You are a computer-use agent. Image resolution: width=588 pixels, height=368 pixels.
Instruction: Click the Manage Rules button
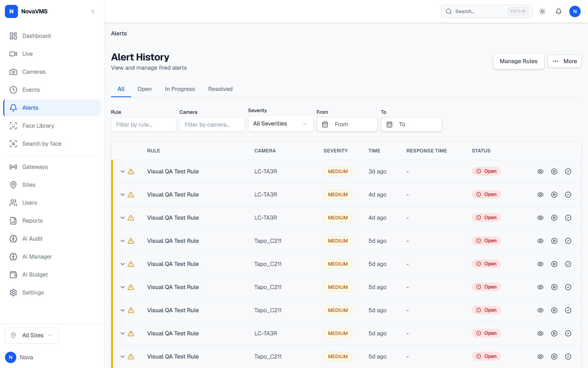point(519,61)
